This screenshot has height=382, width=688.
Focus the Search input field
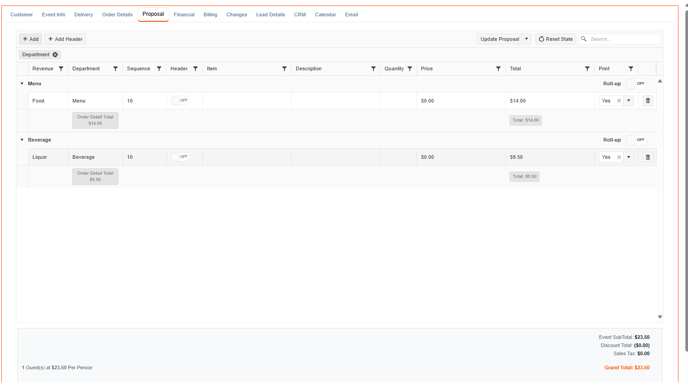coord(624,39)
